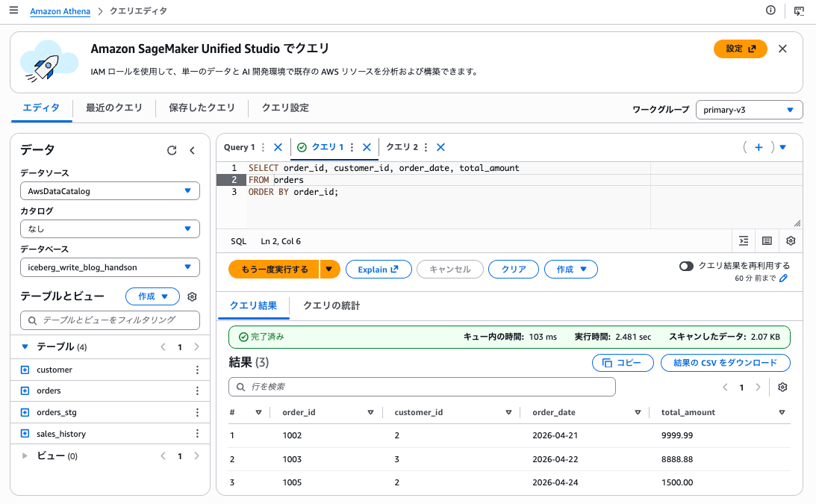Viewport: 816px width, 504px height.
Task: Switch to the クエリの統計 tab
Action: [331, 305]
